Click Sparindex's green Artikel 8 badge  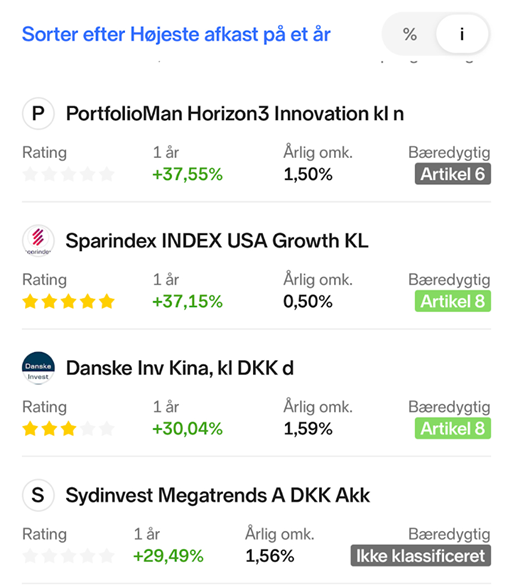tap(452, 301)
